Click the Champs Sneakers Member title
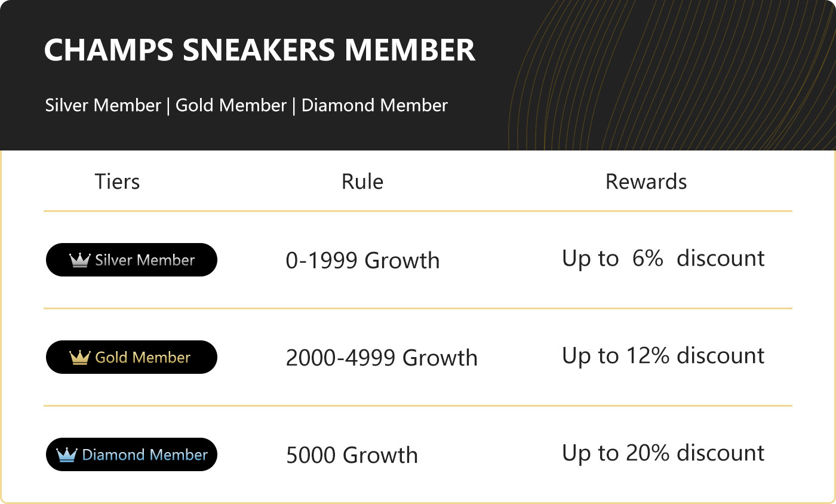This screenshot has height=504, width=836. (260, 51)
